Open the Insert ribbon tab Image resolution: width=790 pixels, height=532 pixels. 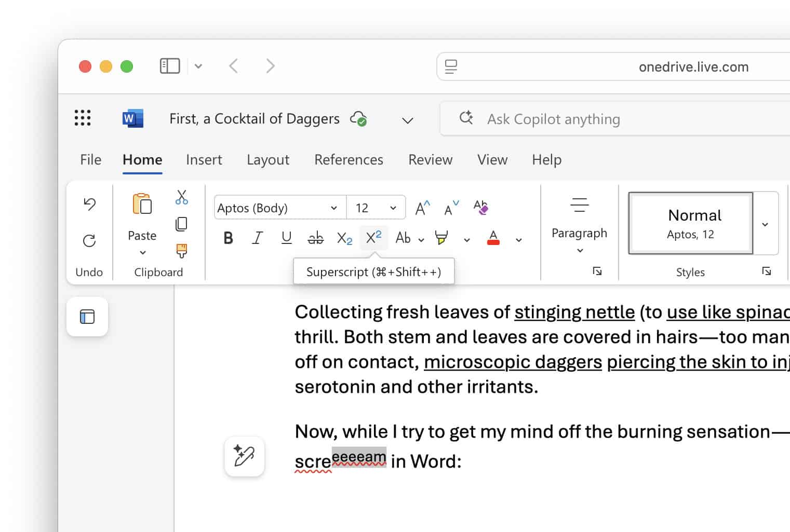204,160
